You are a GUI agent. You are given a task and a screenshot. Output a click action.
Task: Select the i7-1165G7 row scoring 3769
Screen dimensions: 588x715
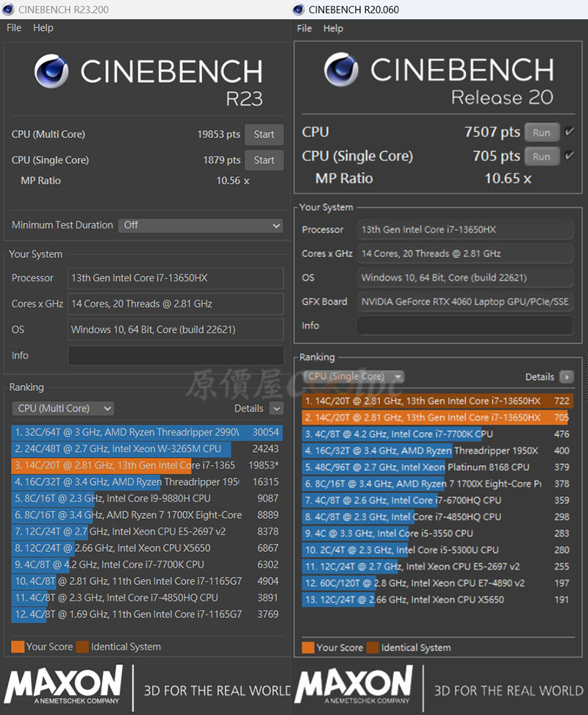click(x=147, y=614)
